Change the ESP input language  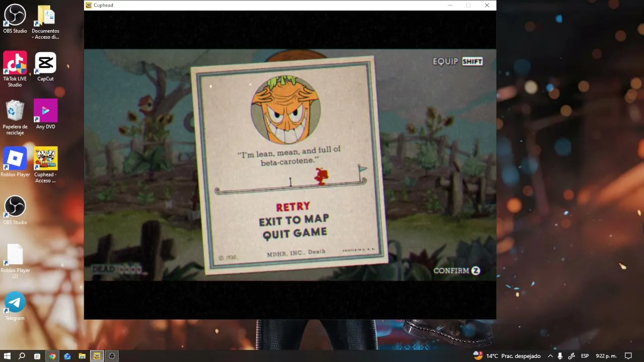585,356
